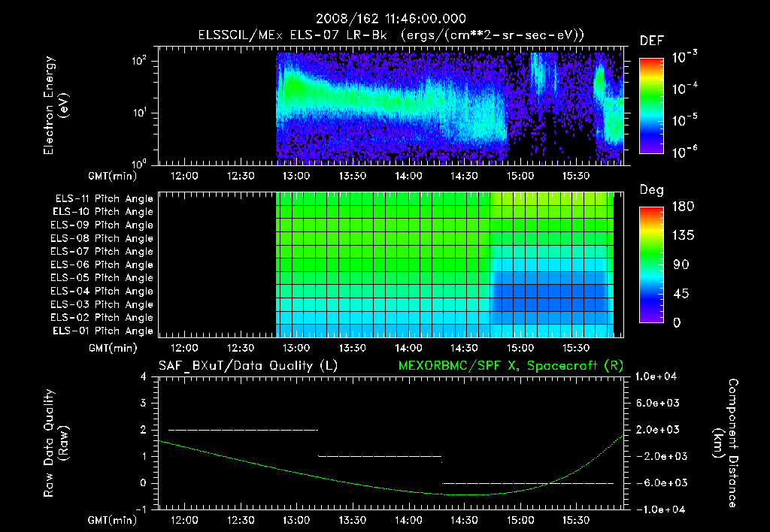Click the Deg label above the angle scale
Screen dimensions: 770x532
(x=651, y=190)
